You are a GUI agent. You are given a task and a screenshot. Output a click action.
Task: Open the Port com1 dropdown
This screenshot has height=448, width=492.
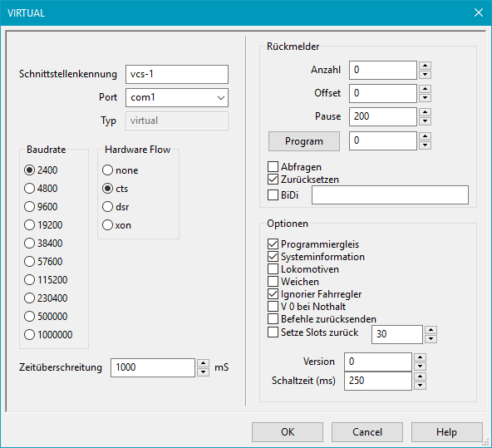coord(177,97)
